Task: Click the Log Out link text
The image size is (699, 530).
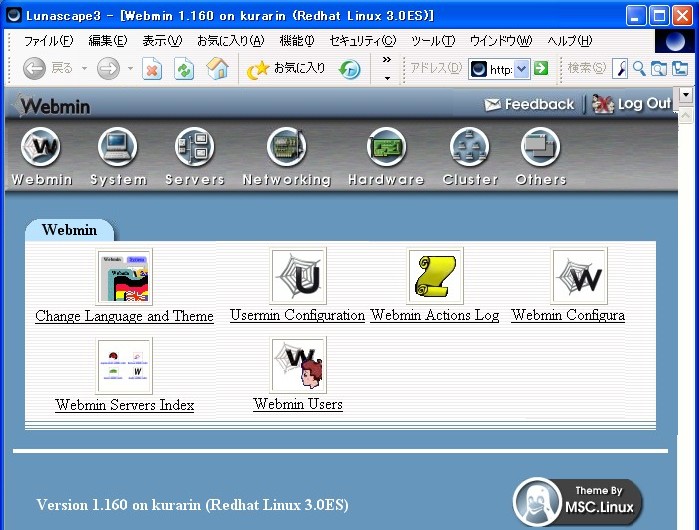Action: (x=644, y=104)
